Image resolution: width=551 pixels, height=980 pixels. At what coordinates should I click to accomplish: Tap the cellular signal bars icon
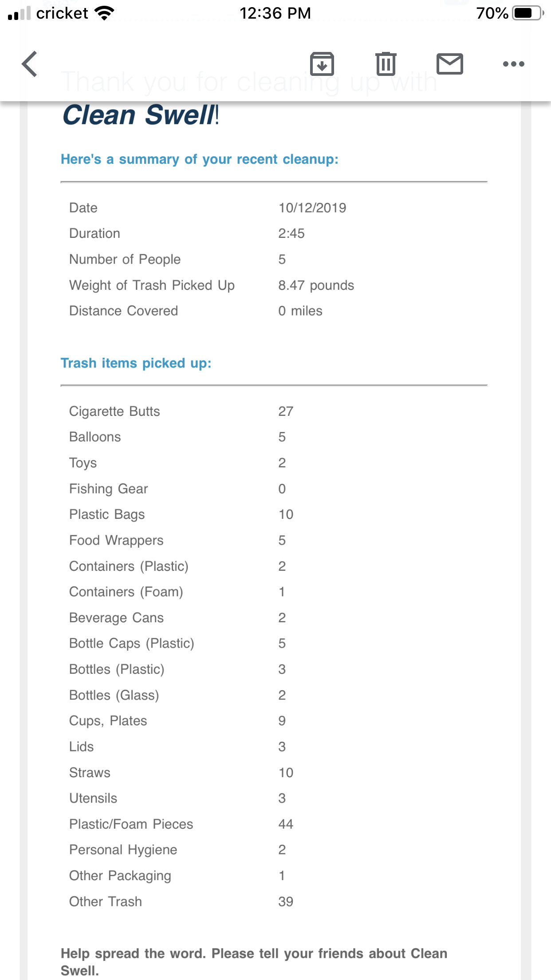pos(20,13)
